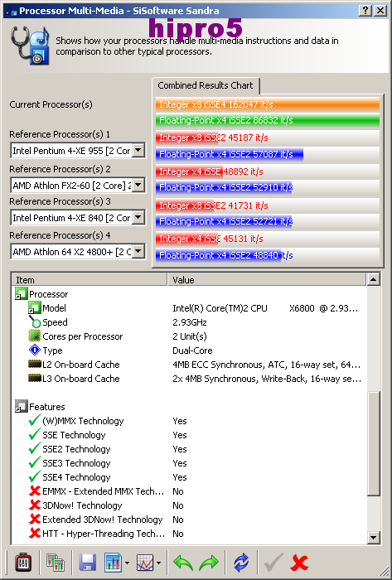The height and width of the screenshot is (580, 392).
Task: Click the Value column header
Action: click(267, 280)
